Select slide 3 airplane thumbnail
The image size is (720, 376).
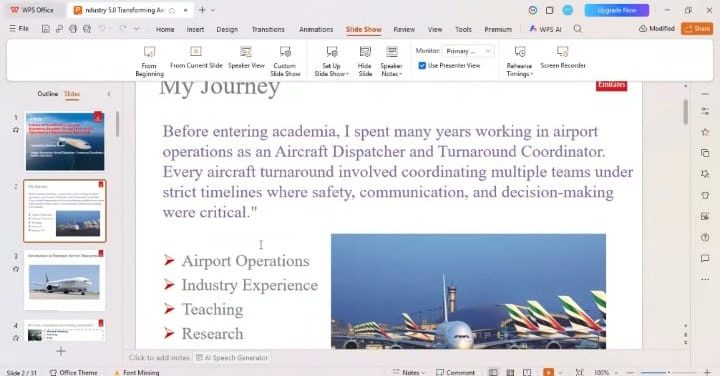point(65,280)
